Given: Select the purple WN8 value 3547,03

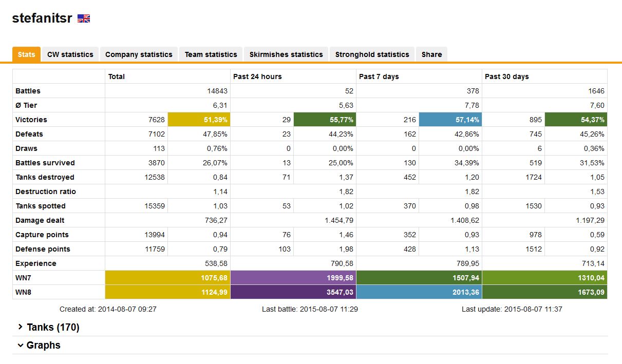Looking at the screenshot, I should (293, 292).
